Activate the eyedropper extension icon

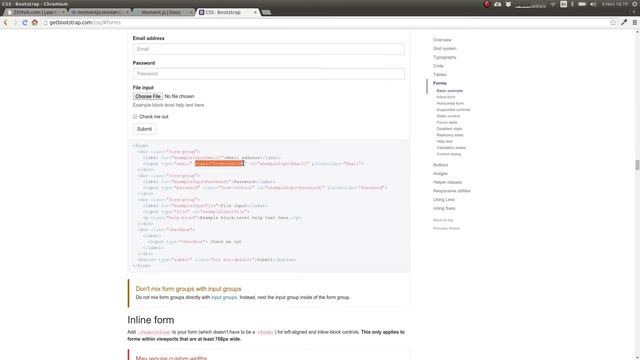(x=624, y=22)
